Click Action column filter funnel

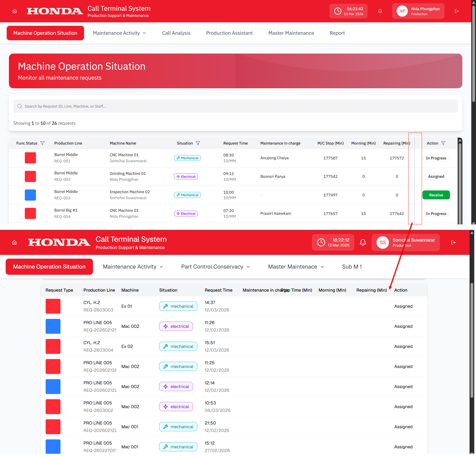coord(443,143)
